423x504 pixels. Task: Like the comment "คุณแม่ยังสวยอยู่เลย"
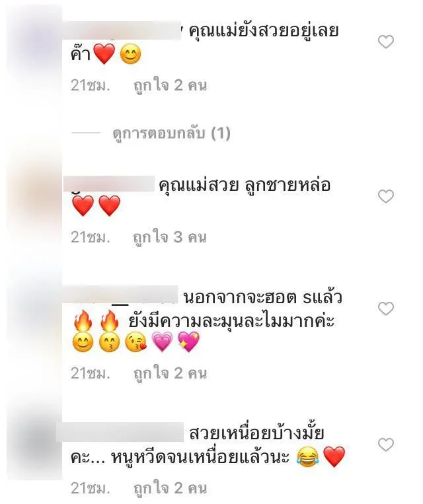(x=386, y=42)
